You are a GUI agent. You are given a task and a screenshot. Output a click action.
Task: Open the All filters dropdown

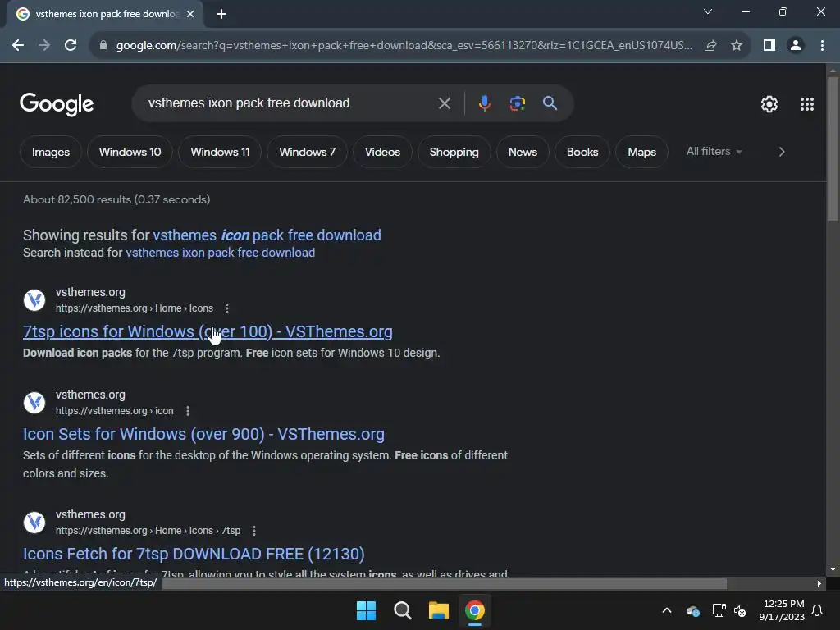pos(714,152)
